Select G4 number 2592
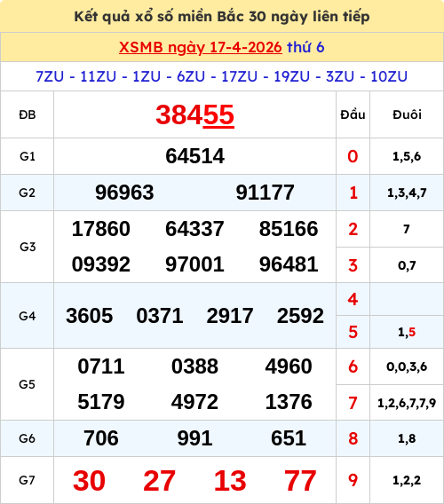 (x=300, y=316)
